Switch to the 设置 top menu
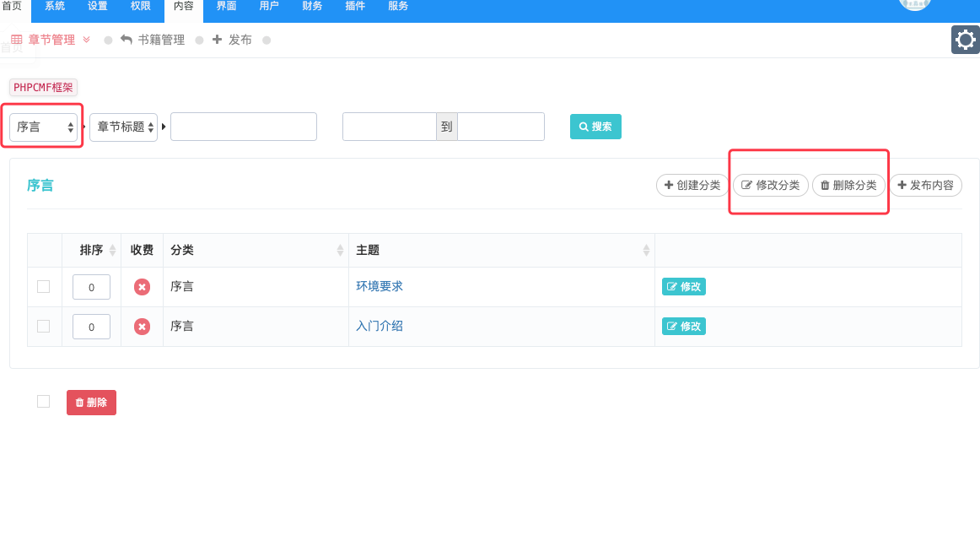Screen dimensions: 980x552 [98, 6]
